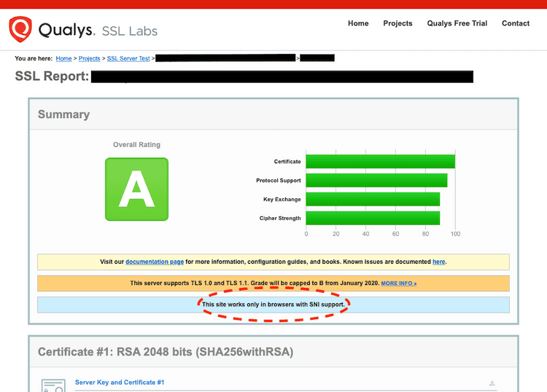Click the Key Exchange score bar
This screenshot has width=547, height=392.
click(373, 199)
